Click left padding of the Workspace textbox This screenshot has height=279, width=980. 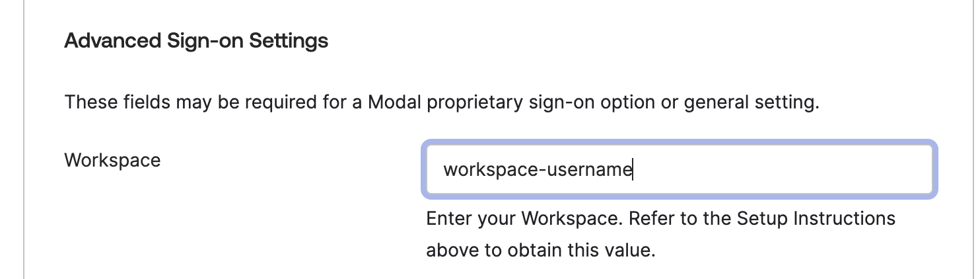pyautogui.click(x=434, y=170)
